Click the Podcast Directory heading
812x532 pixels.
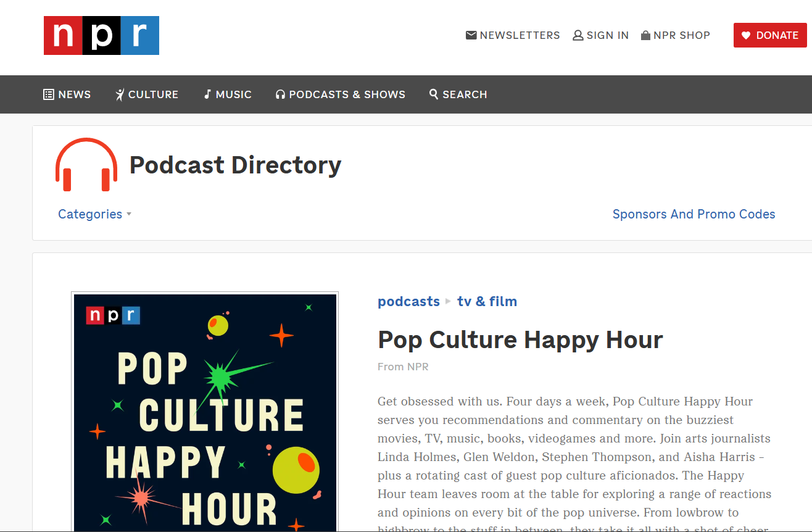235,165
